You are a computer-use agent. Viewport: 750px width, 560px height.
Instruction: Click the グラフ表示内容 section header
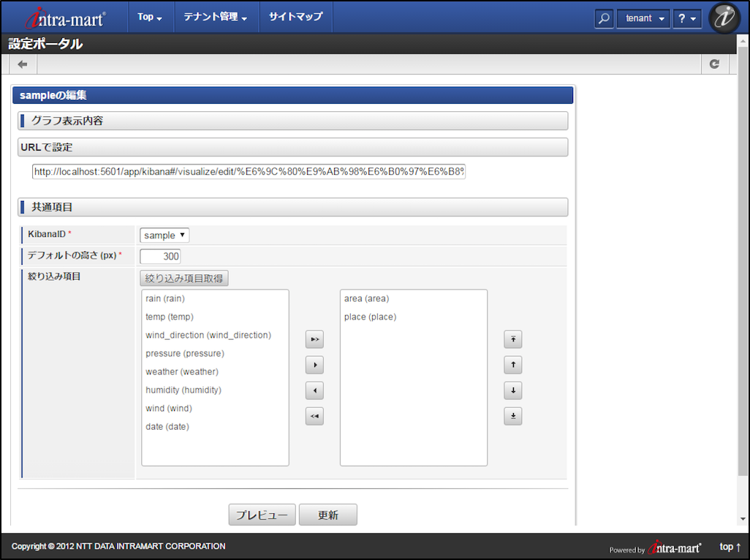292,121
